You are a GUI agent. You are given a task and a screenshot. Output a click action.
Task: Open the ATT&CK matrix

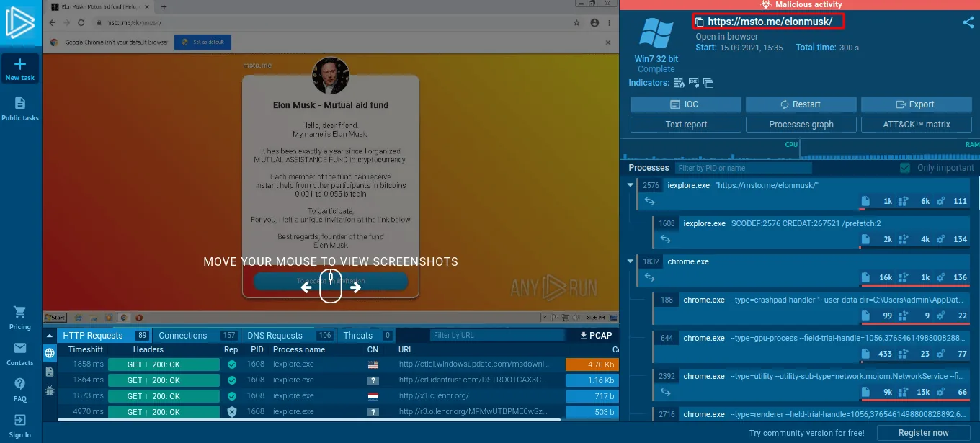tap(916, 125)
